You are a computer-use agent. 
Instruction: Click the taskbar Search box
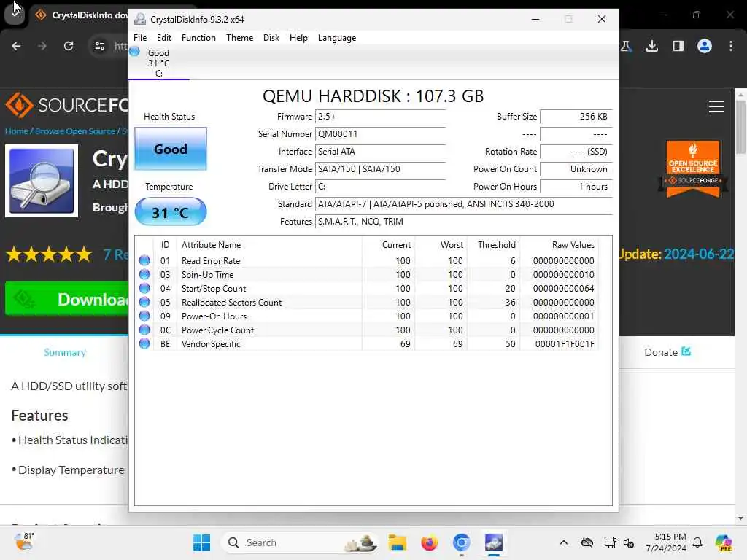pos(299,542)
